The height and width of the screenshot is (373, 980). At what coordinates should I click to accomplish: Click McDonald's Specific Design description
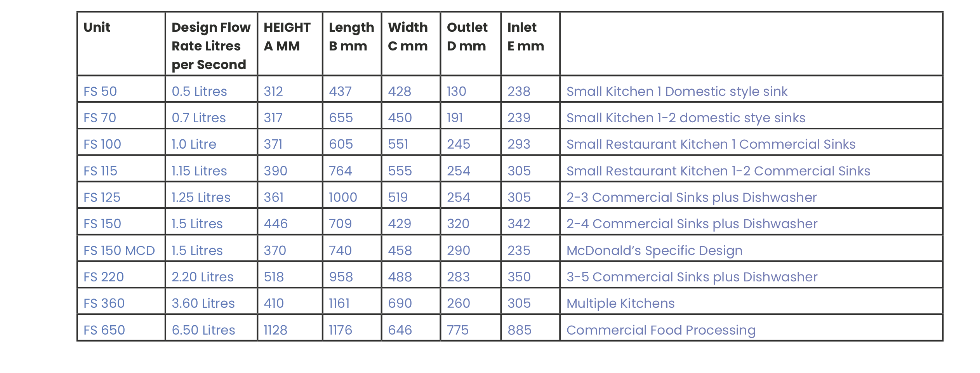(x=655, y=251)
